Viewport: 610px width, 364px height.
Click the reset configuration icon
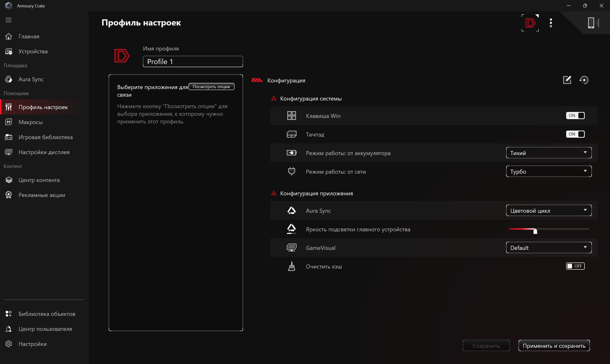tap(584, 80)
